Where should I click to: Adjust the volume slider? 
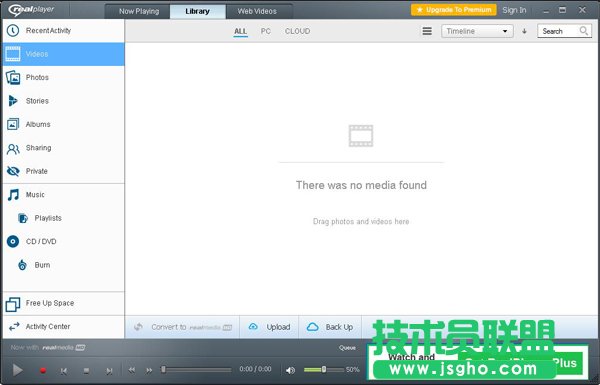click(324, 370)
